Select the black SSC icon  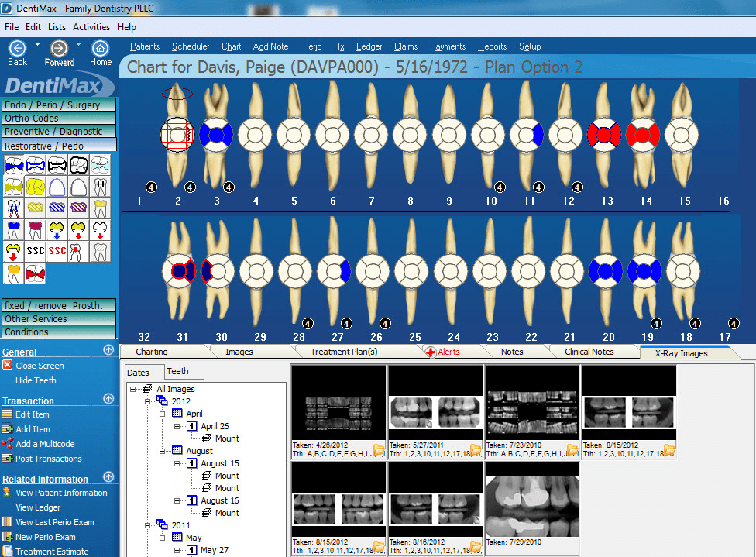click(36, 251)
